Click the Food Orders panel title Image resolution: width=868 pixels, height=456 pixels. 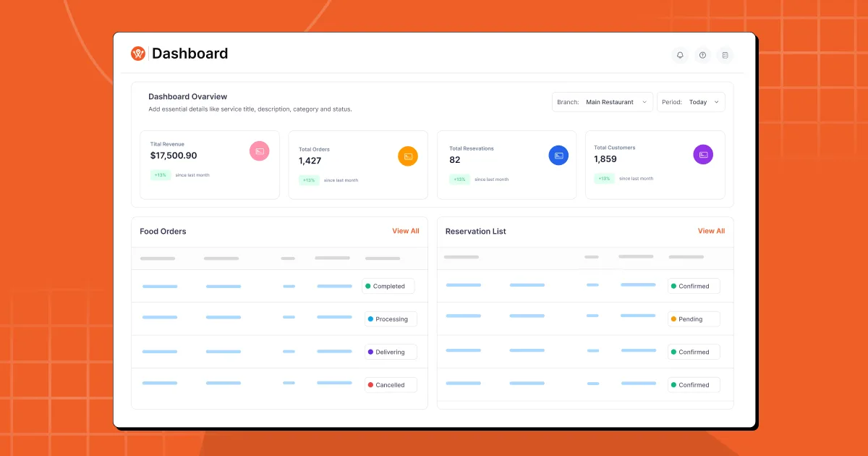coord(163,232)
